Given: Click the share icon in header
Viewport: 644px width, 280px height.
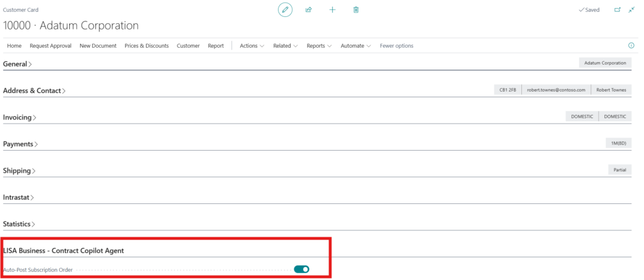Looking at the screenshot, I should [309, 10].
